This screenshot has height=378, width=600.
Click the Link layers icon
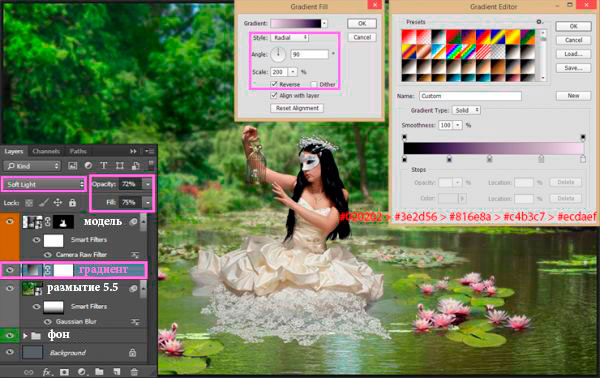pyautogui.click(x=29, y=372)
